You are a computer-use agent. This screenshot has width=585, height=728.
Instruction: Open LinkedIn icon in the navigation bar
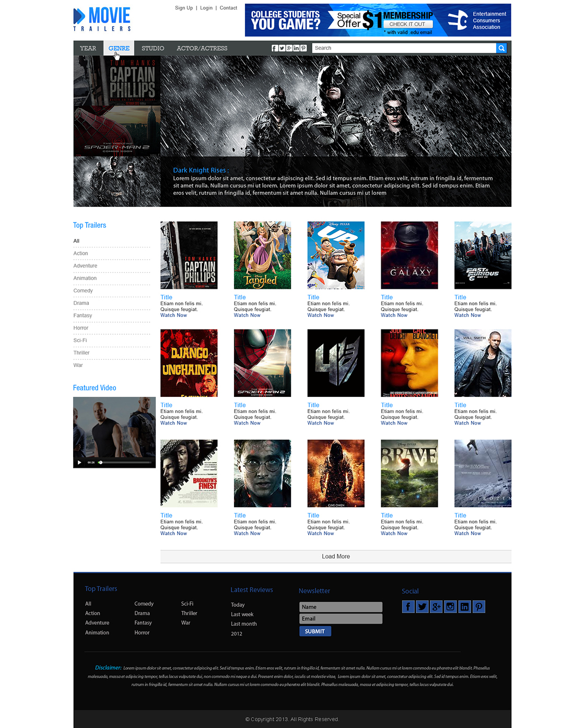[296, 48]
